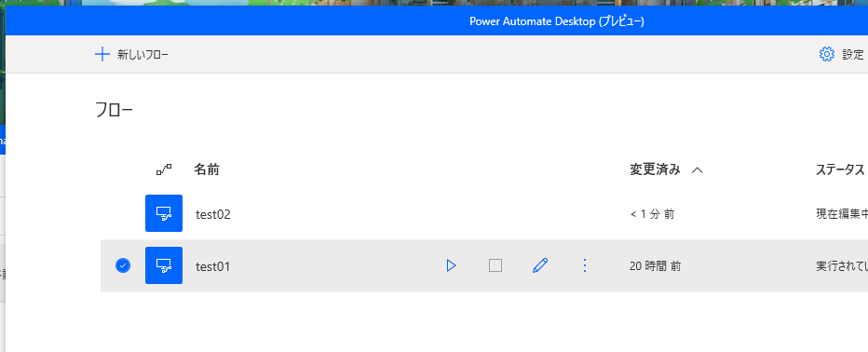
Task: Run the test01 flow
Action: point(451,266)
